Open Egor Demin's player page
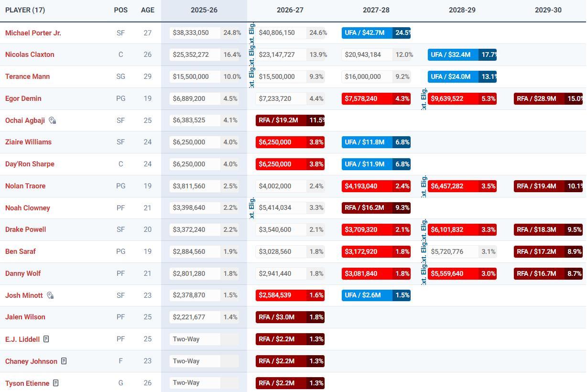The width and height of the screenshot is (587, 392). click(23, 98)
